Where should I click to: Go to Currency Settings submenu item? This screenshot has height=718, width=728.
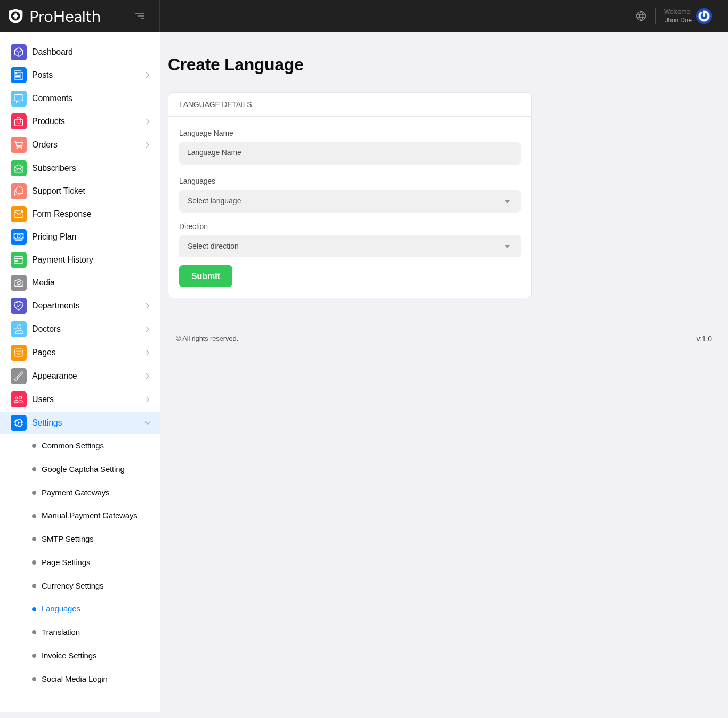[72, 586]
